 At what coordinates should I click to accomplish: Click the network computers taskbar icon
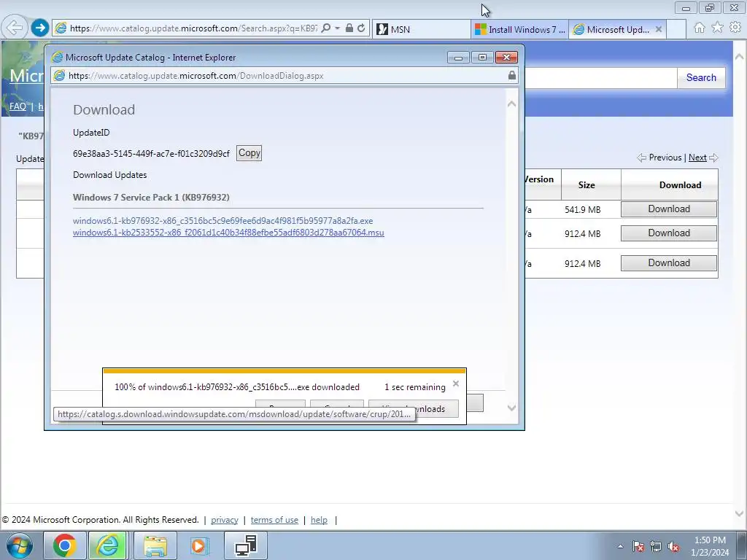tap(246, 545)
